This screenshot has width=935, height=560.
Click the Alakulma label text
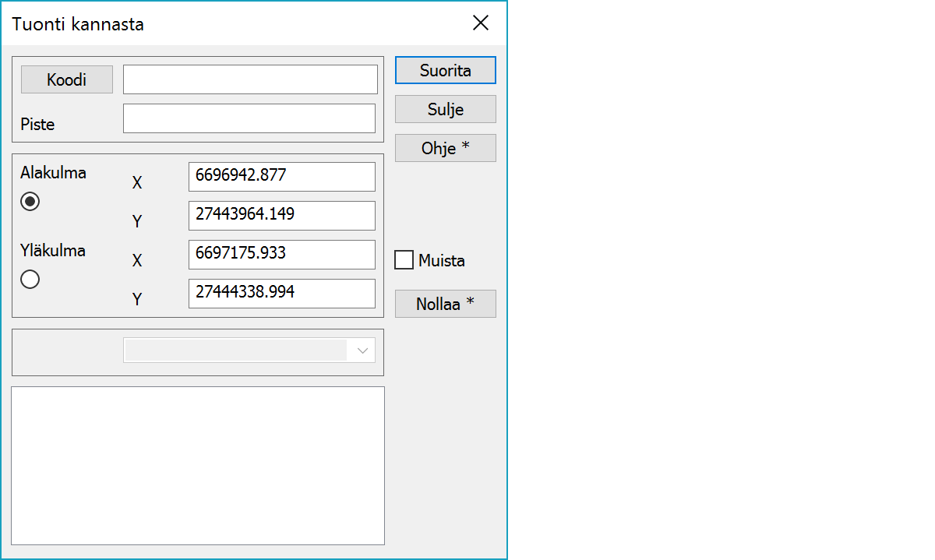[x=53, y=173]
